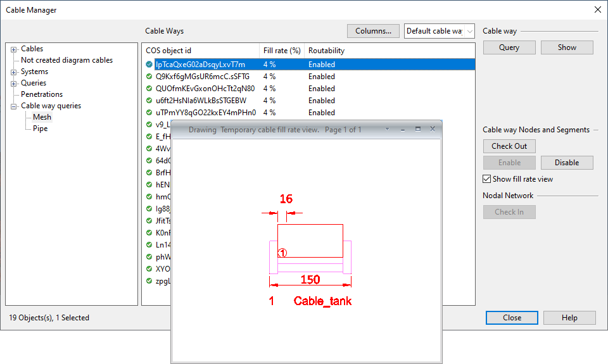Click the Disable button

(x=567, y=163)
